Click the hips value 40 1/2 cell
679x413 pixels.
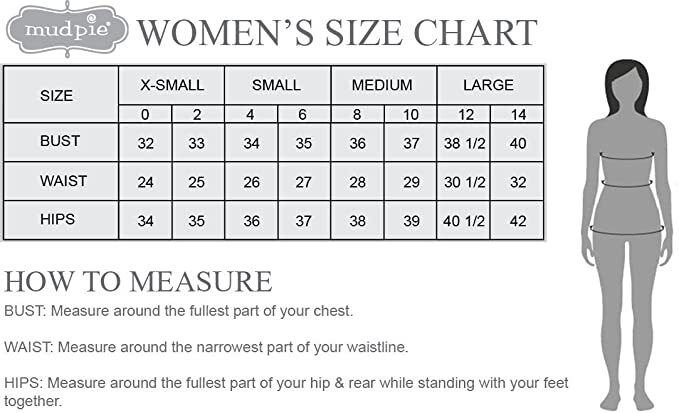(x=464, y=220)
